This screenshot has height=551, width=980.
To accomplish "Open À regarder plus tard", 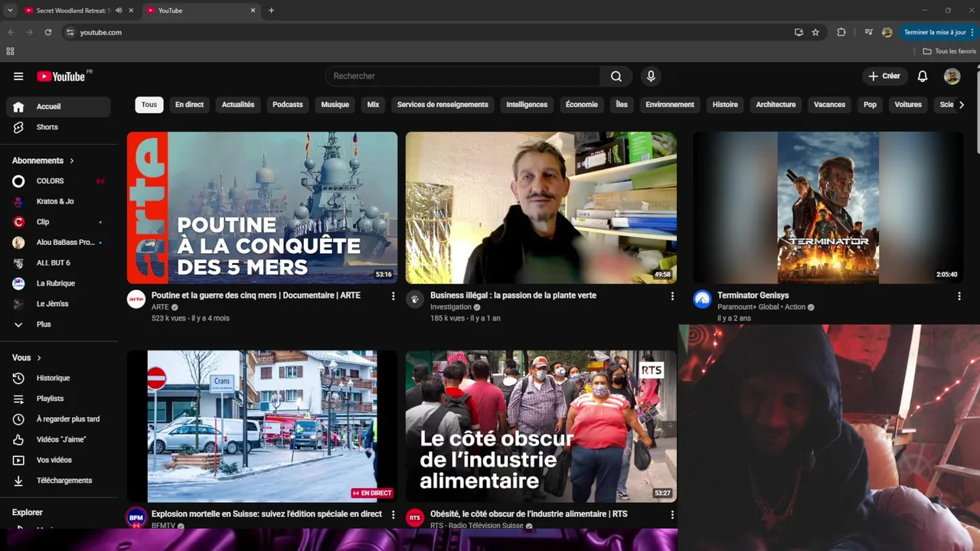I will click(58, 419).
